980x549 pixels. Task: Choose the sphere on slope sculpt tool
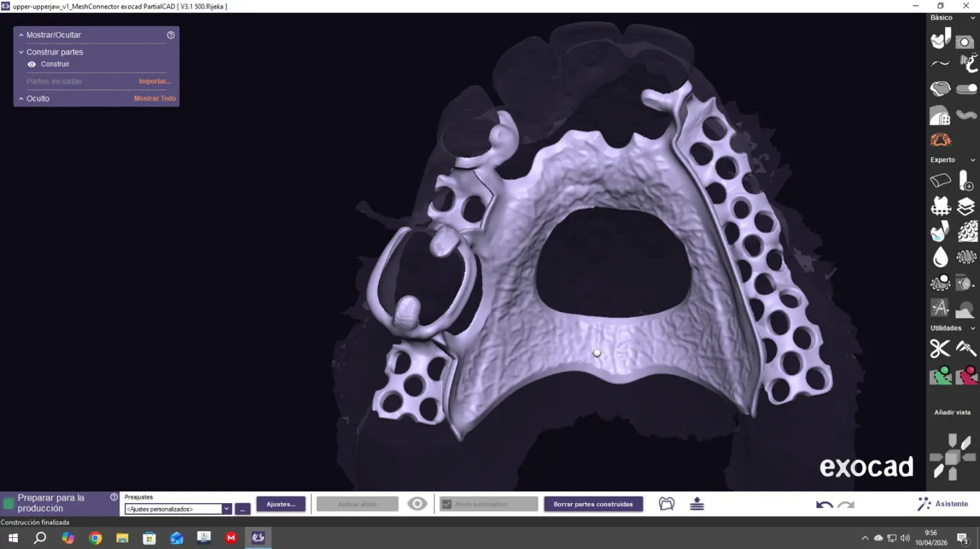[x=965, y=309]
